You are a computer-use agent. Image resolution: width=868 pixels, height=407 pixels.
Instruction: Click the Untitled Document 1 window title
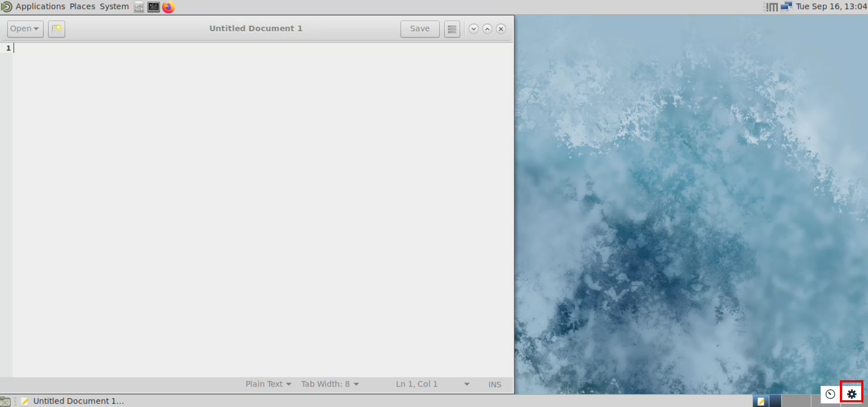point(256,28)
